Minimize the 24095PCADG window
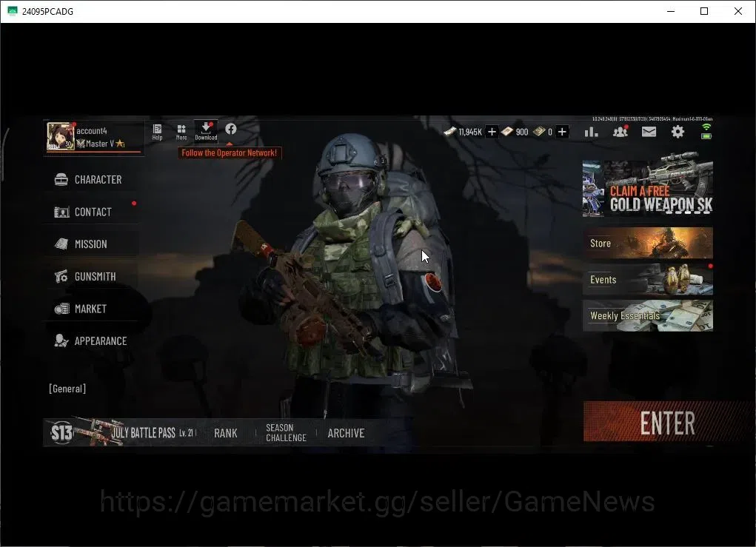This screenshot has height=547, width=756. [671, 11]
